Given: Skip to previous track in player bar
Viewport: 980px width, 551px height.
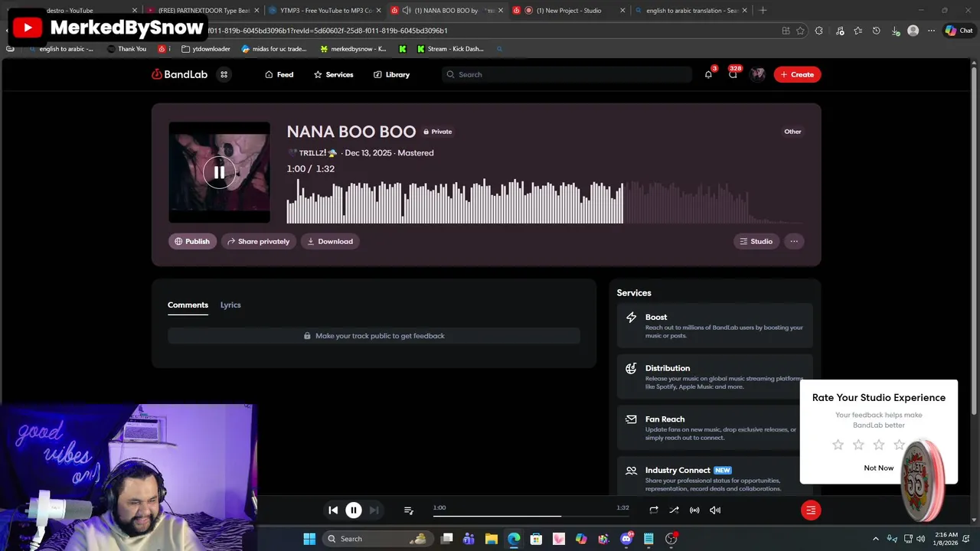Looking at the screenshot, I should [333, 510].
